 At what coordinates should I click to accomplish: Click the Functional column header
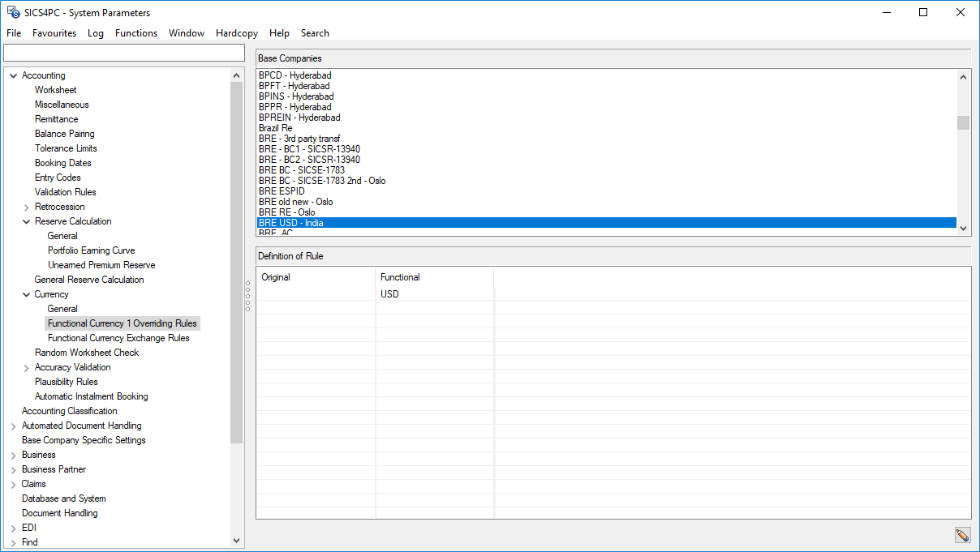click(400, 277)
